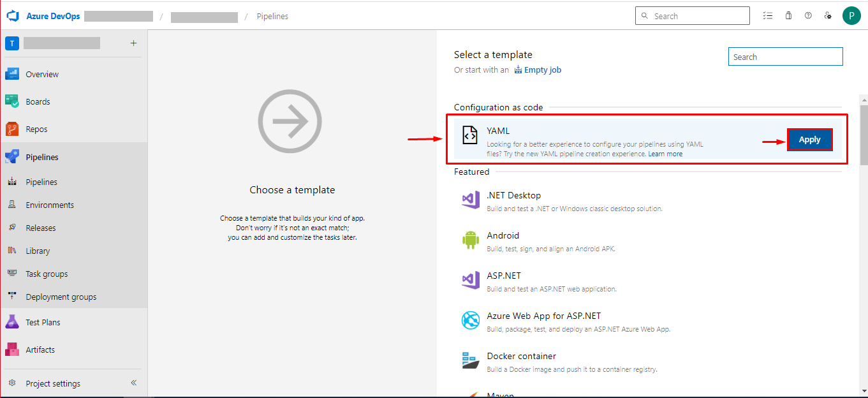The width and height of the screenshot is (868, 398).
Task: Open Project settings
Action: coord(53,383)
